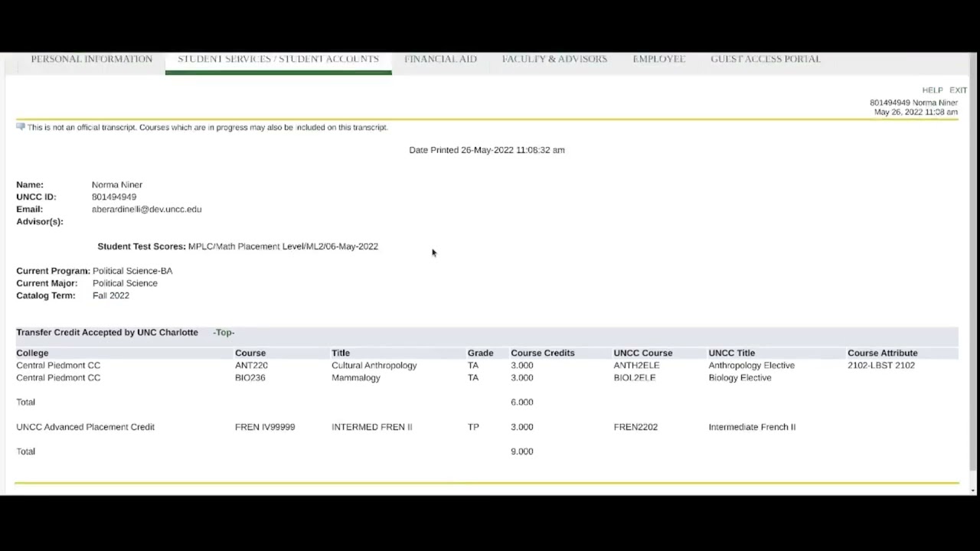The image size is (980, 551).
Task: Select Student Services / Student Accounts tab
Action: pyautogui.click(x=278, y=59)
